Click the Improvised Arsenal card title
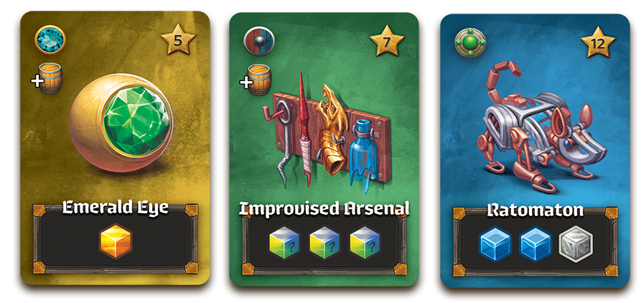Viewport: 644px width, 303px height. pyautogui.click(x=324, y=208)
